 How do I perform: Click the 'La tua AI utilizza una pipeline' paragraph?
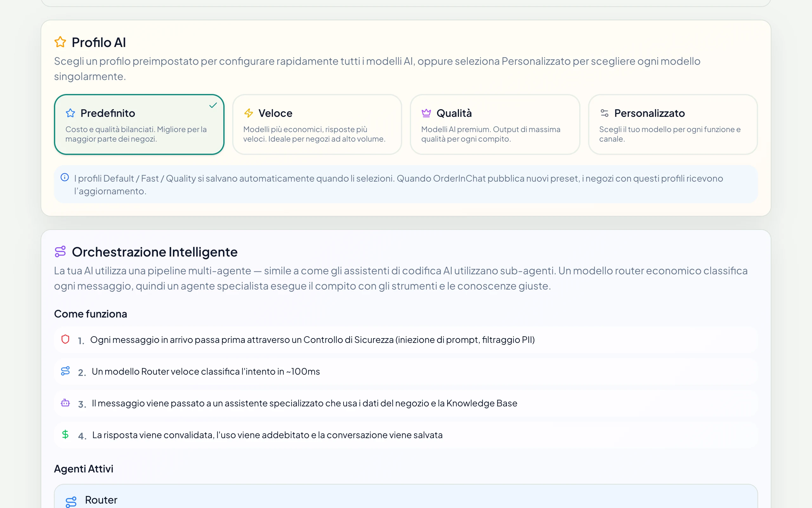[x=401, y=278]
